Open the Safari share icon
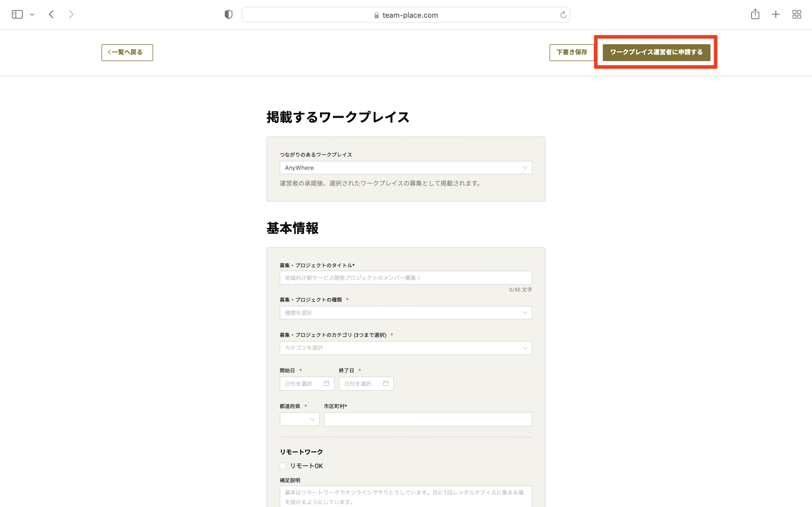Viewport: 812px width, 507px height. click(x=755, y=14)
